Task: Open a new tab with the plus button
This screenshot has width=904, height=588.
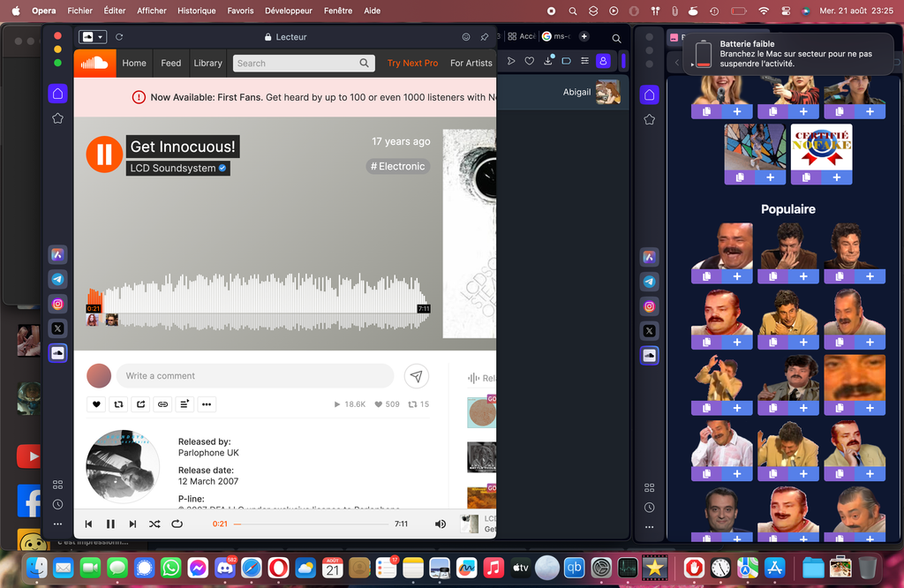Action: 584,36
